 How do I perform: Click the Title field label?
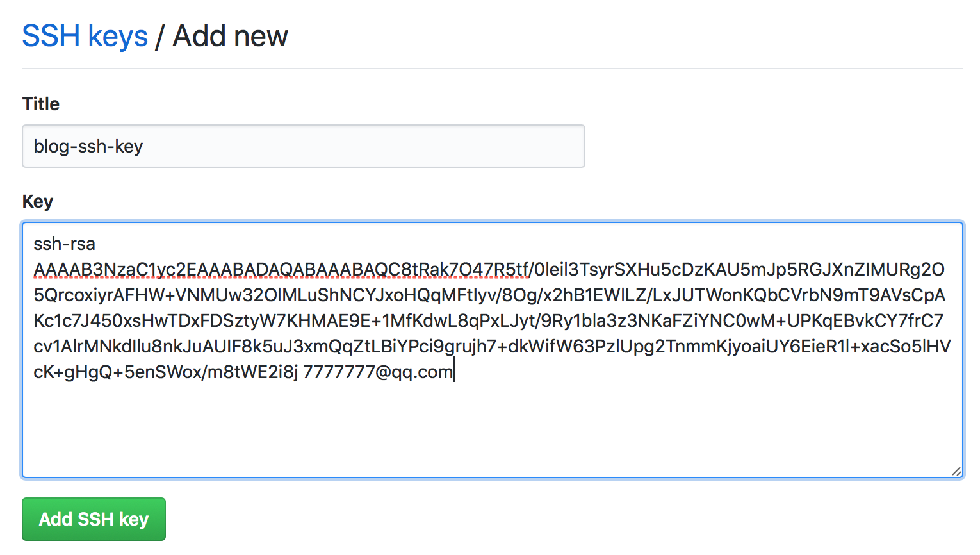41,104
